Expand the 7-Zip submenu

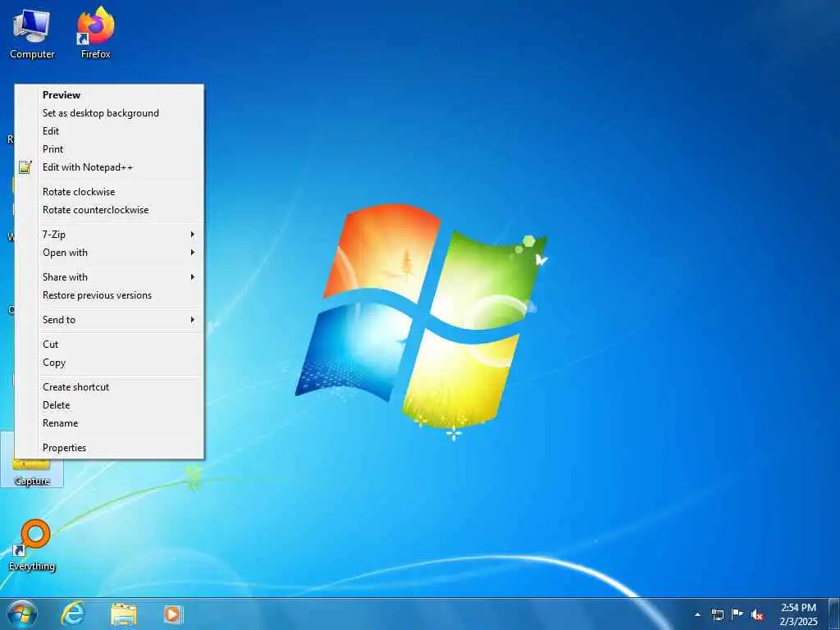(109, 235)
